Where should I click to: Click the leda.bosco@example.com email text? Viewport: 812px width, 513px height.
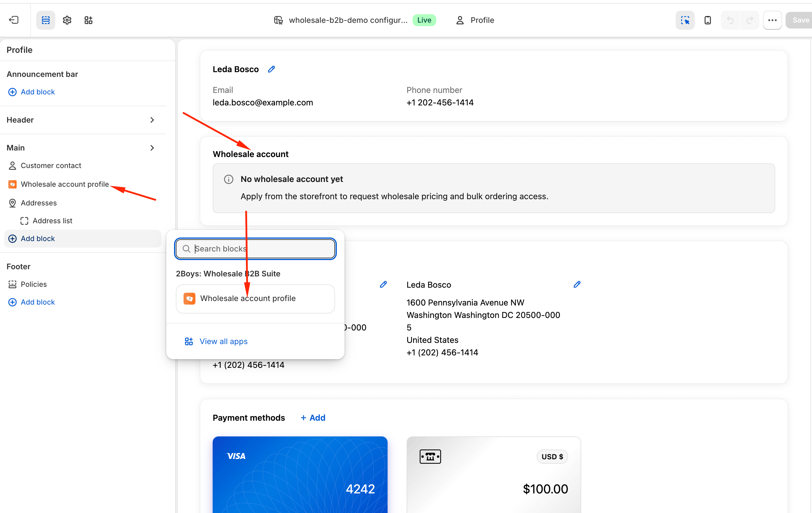[263, 102]
